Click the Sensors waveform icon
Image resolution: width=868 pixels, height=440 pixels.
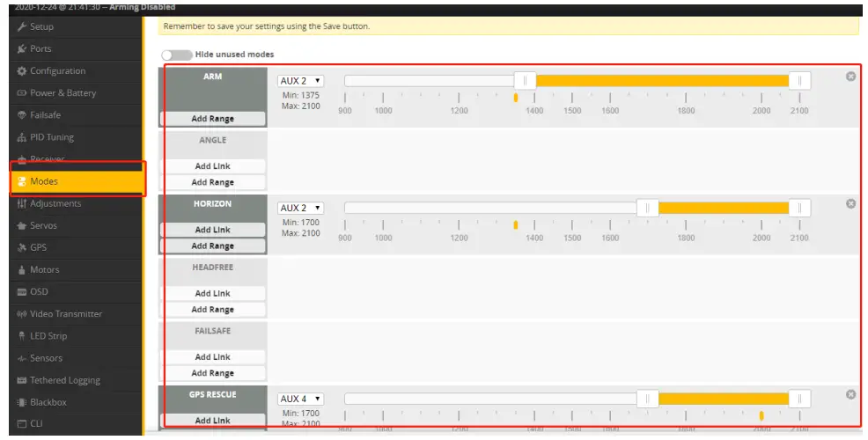pyautogui.click(x=22, y=358)
